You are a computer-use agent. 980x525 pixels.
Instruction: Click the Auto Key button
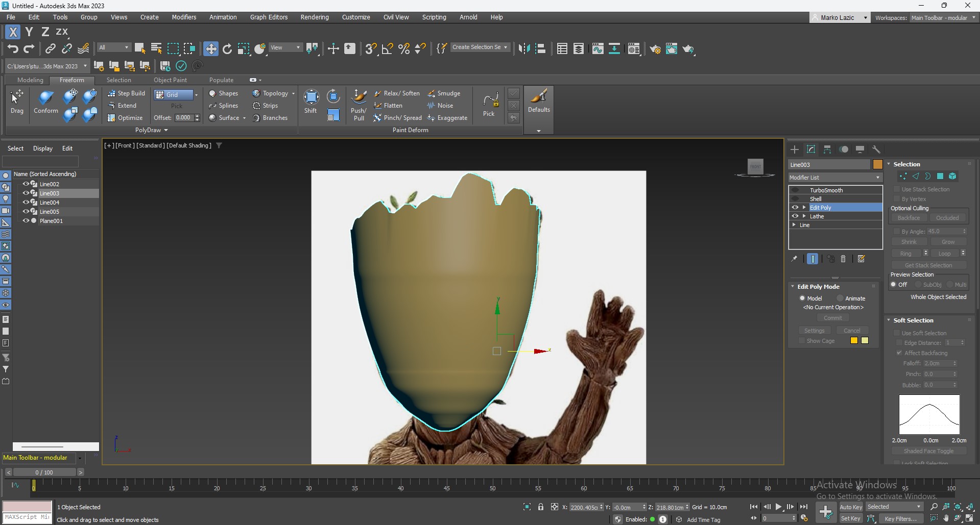click(x=851, y=507)
